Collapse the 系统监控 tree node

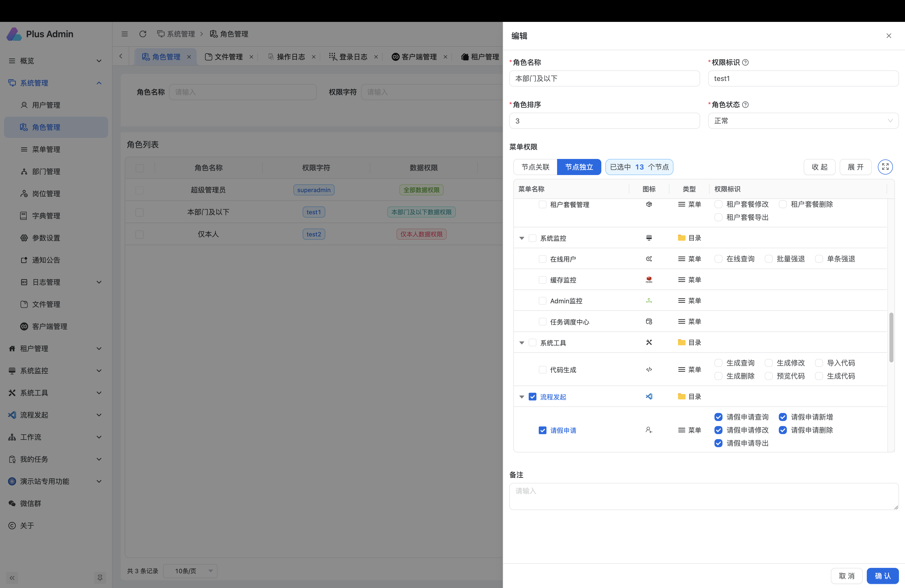(522, 238)
